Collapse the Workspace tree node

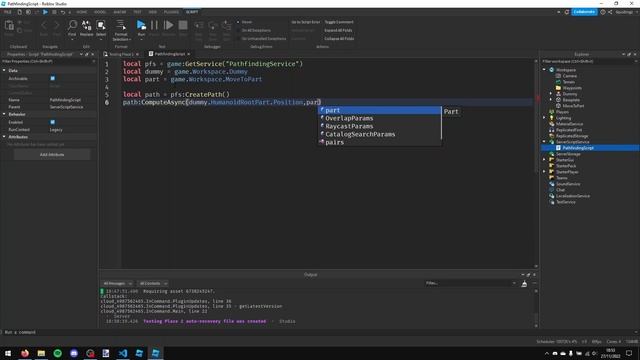[544, 70]
